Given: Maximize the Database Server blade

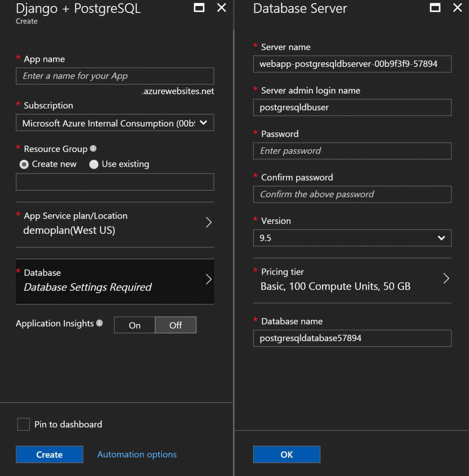Looking at the screenshot, I should click(x=435, y=7).
